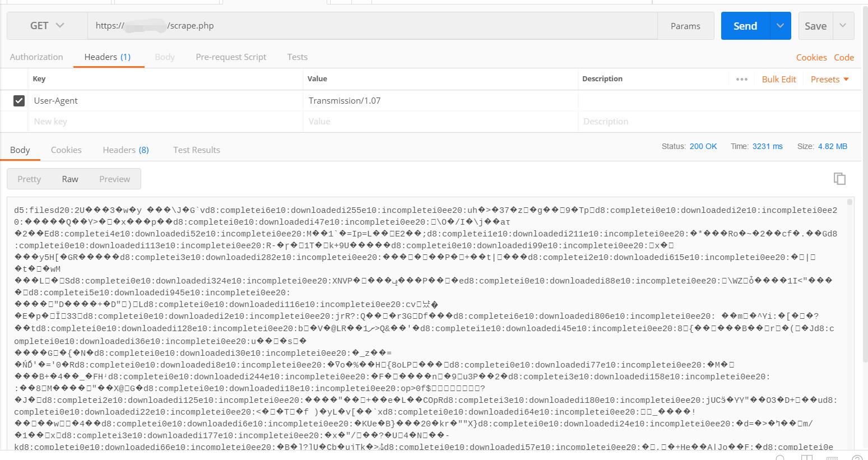Open the disabled Body request tab
Image resolution: width=868 pixels, height=460 pixels.
point(165,57)
